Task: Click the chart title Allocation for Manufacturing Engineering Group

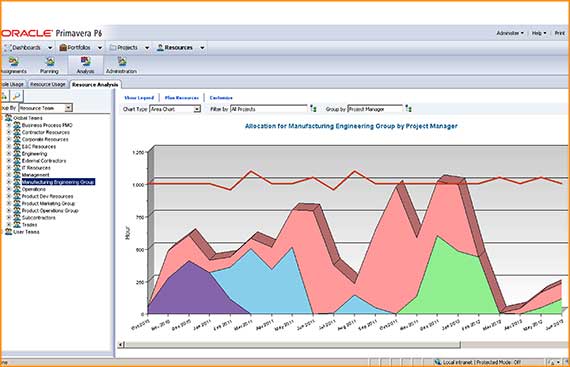Action: click(x=351, y=126)
